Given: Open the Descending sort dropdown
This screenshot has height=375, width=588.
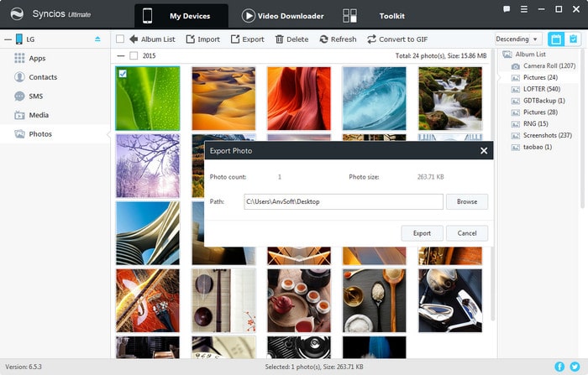Looking at the screenshot, I should pyautogui.click(x=517, y=39).
